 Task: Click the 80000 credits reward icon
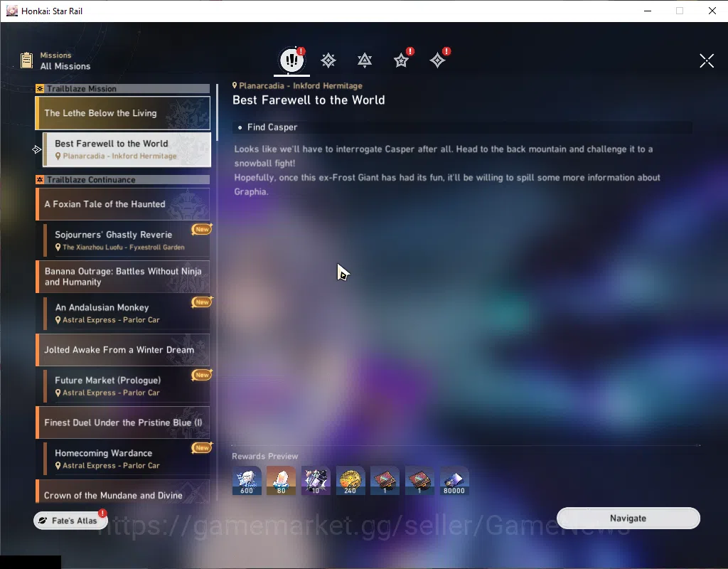click(454, 480)
